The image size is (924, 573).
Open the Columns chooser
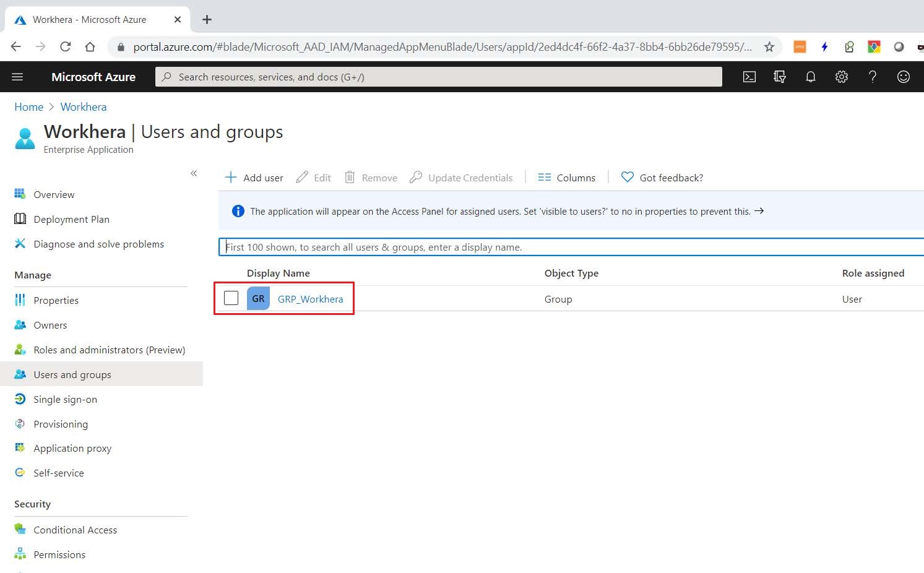click(567, 178)
